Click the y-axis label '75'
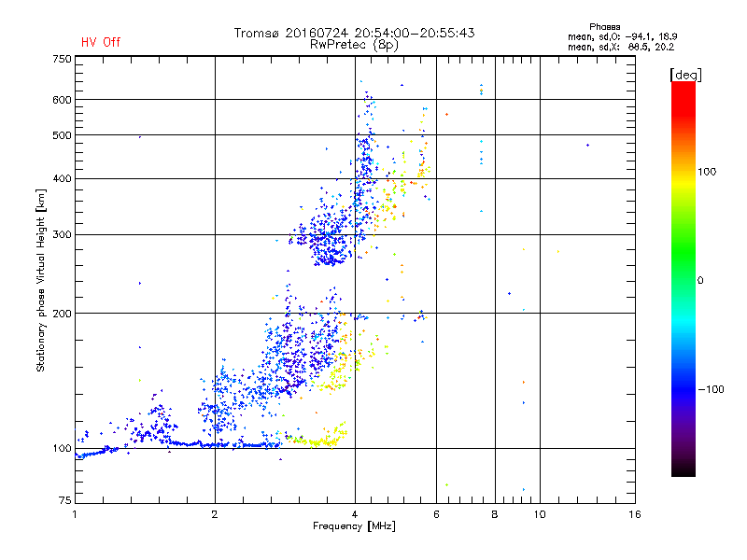The image size is (747, 560). 65,500
